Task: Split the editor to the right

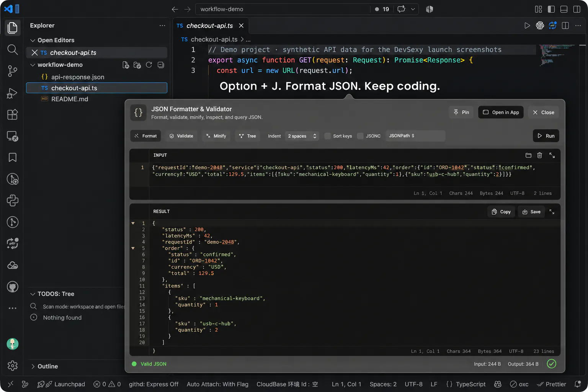Action: coord(565,26)
